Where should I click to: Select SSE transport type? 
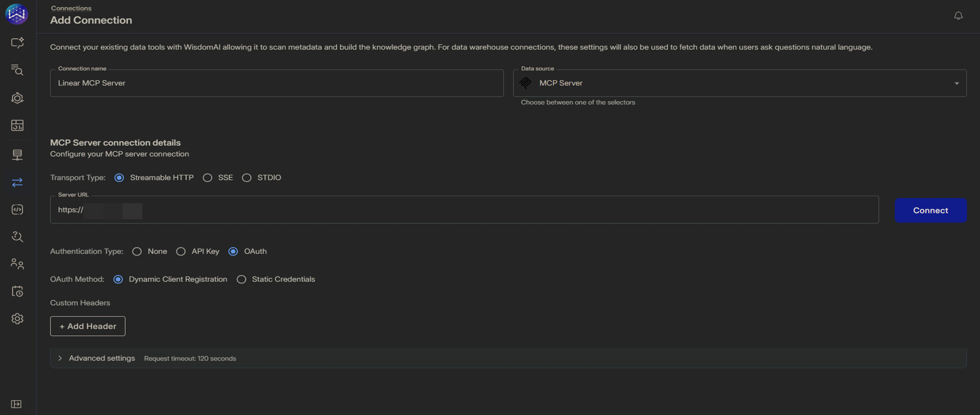tap(207, 177)
